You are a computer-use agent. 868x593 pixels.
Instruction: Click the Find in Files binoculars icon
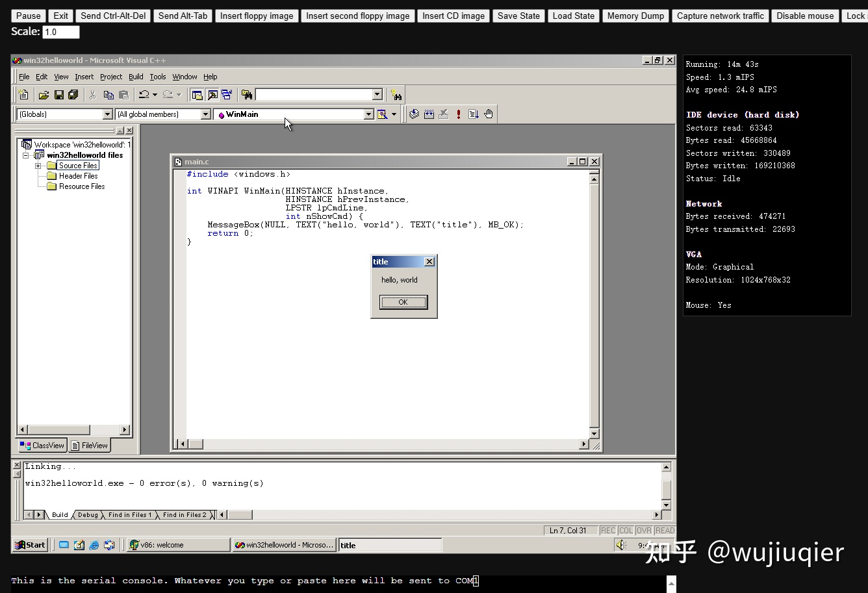pyautogui.click(x=247, y=95)
